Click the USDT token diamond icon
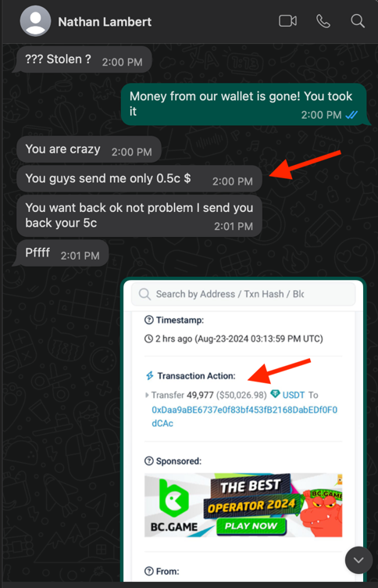378x588 pixels. [276, 394]
